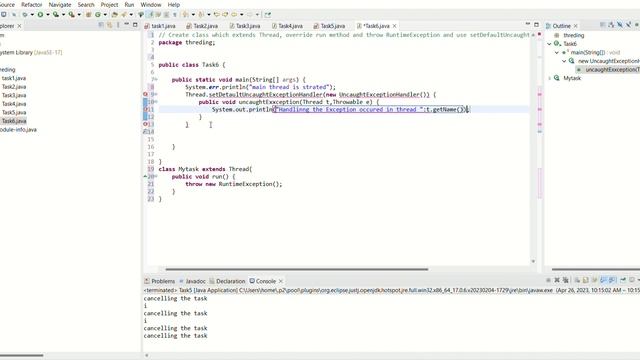Expand the Mytask node in Outline
Viewport: 640px width, 360px height.
click(549, 78)
